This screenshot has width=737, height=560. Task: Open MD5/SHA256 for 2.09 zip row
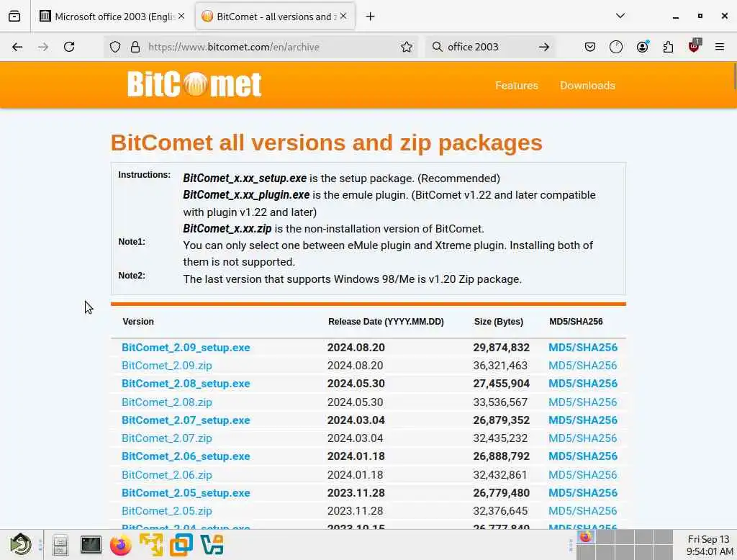(x=583, y=366)
